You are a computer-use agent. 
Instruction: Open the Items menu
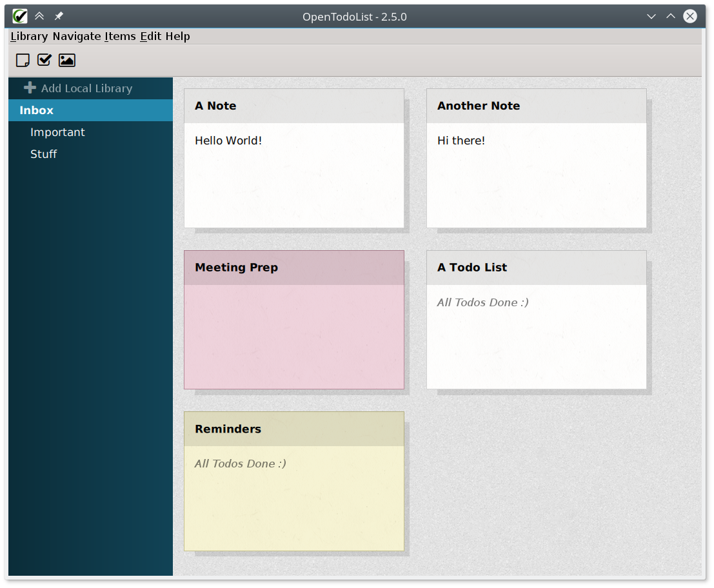[120, 36]
